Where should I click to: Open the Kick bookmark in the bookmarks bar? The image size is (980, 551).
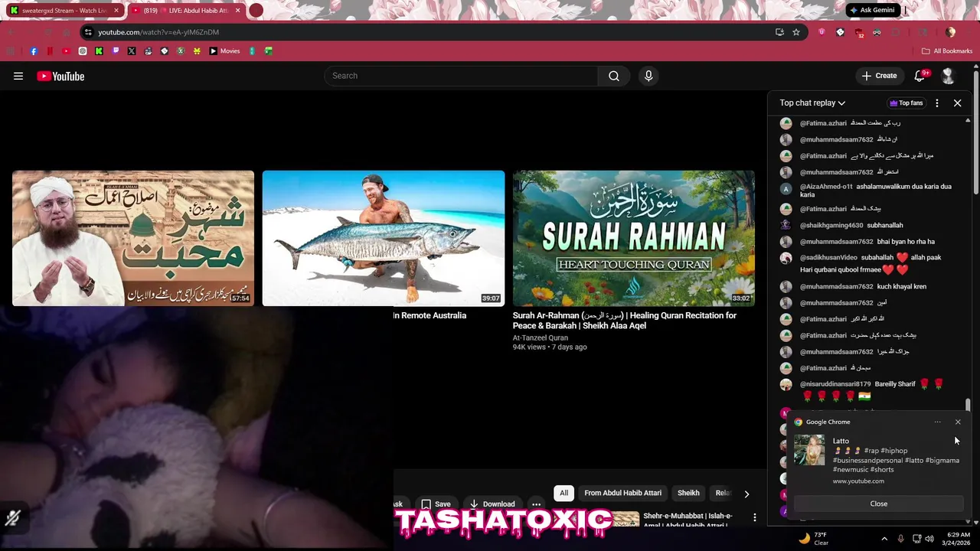tap(99, 51)
